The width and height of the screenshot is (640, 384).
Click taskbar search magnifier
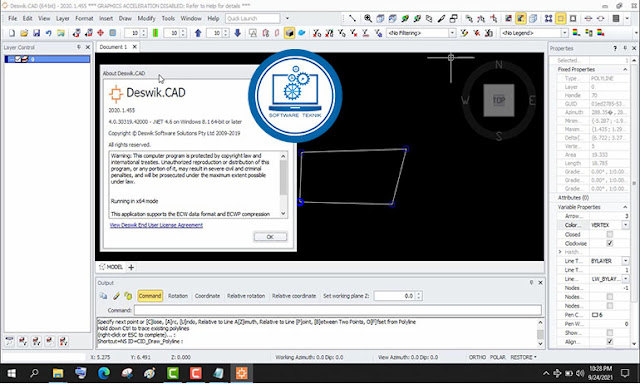pyautogui.click(x=34, y=373)
